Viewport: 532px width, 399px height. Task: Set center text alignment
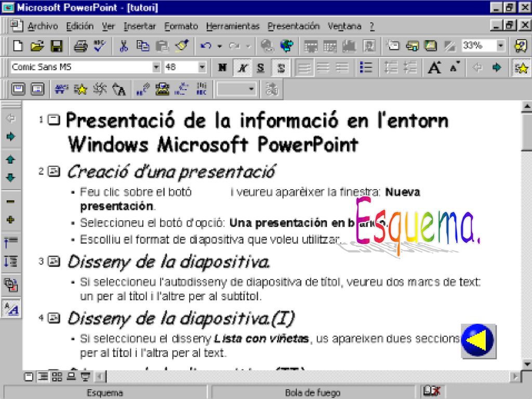coord(323,67)
